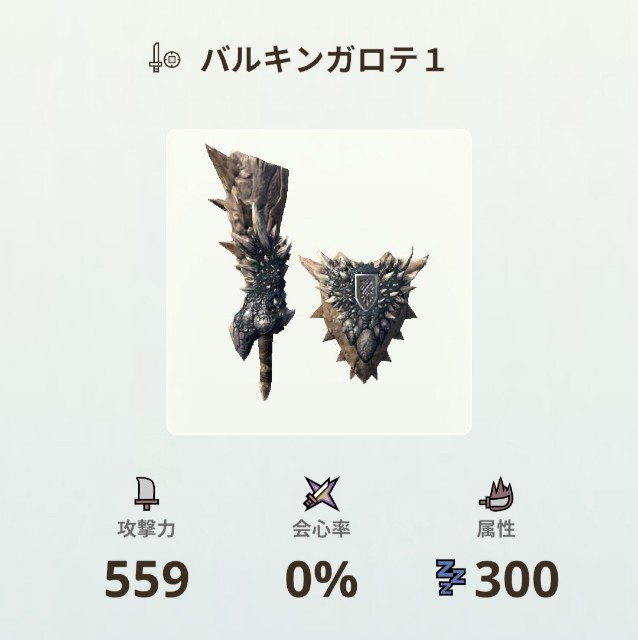The width and height of the screenshot is (638, 640).
Task: Click the sleep element value 300
Action: (x=516, y=578)
